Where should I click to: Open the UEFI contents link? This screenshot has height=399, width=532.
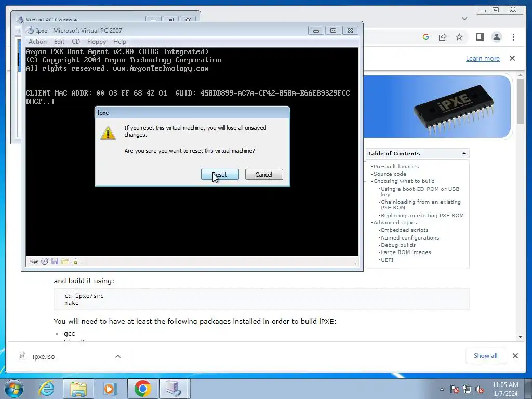point(387,260)
